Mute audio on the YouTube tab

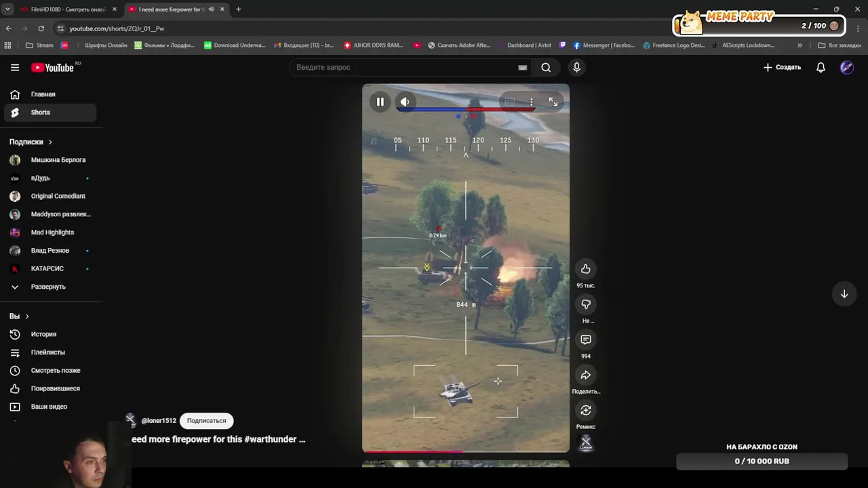[212, 9]
